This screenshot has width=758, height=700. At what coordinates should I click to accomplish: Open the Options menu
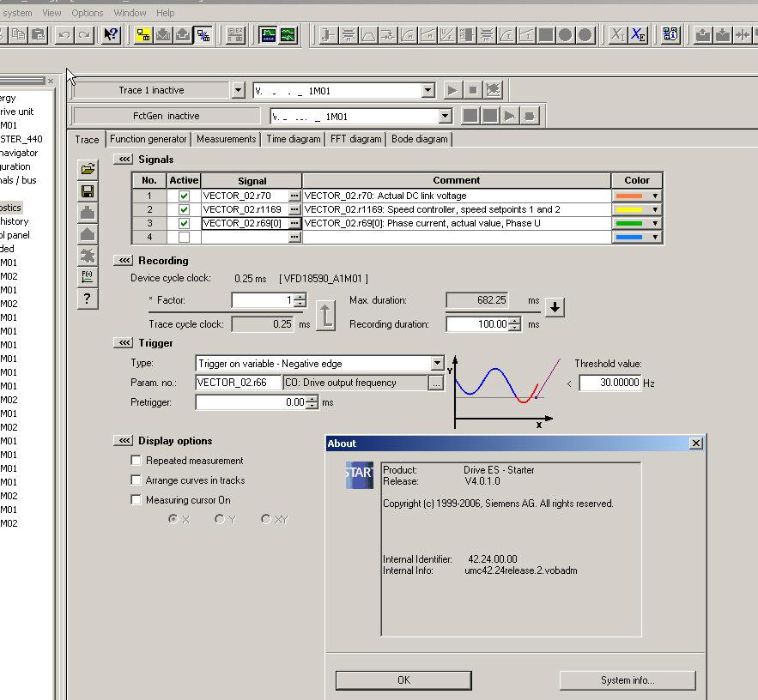(x=88, y=13)
